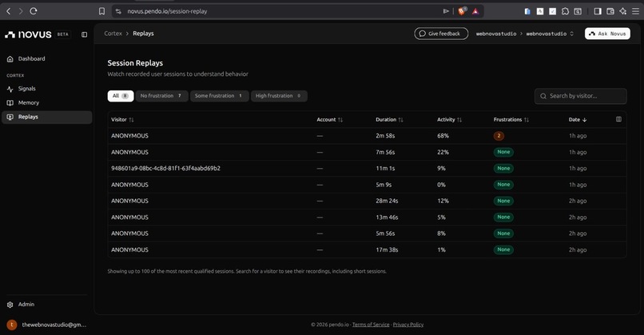Open the session lasting 2m 58s
This screenshot has width=644, height=335.
pos(367,136)
